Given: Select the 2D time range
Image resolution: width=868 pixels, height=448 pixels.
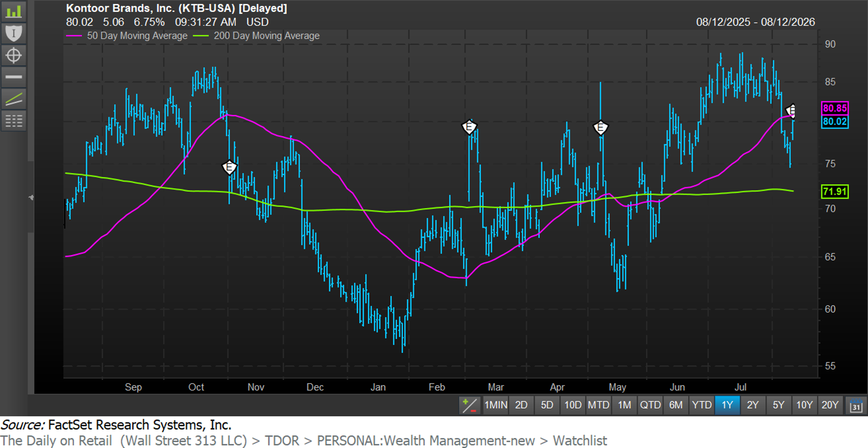Looking at the screenshot, I should 521,405.
